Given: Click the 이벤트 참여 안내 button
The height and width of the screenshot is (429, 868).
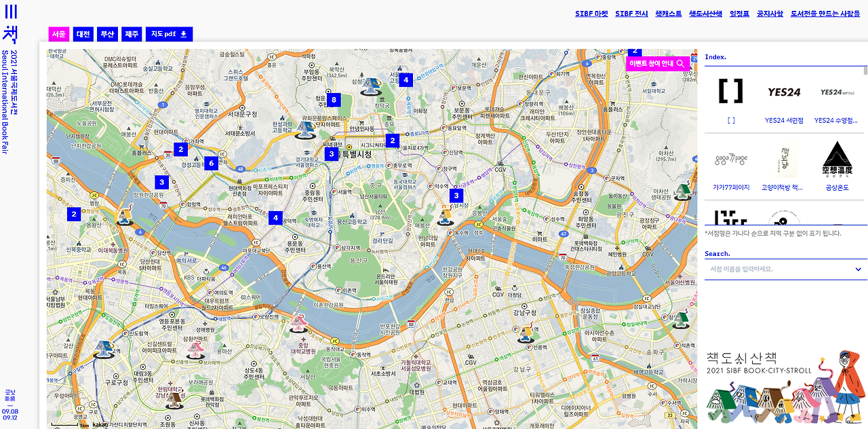Looking at the screenshot, I should click(658, 64).
